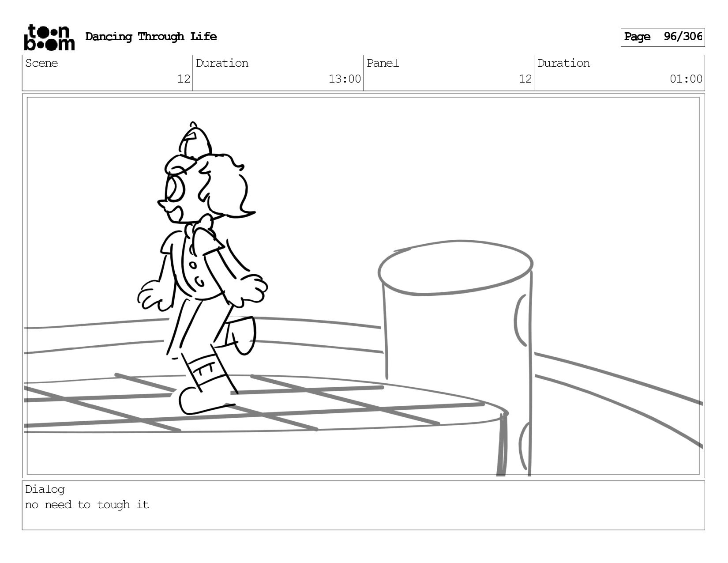
Task: Select the title 'Dancing Through Life'
Action: (151, 37)
